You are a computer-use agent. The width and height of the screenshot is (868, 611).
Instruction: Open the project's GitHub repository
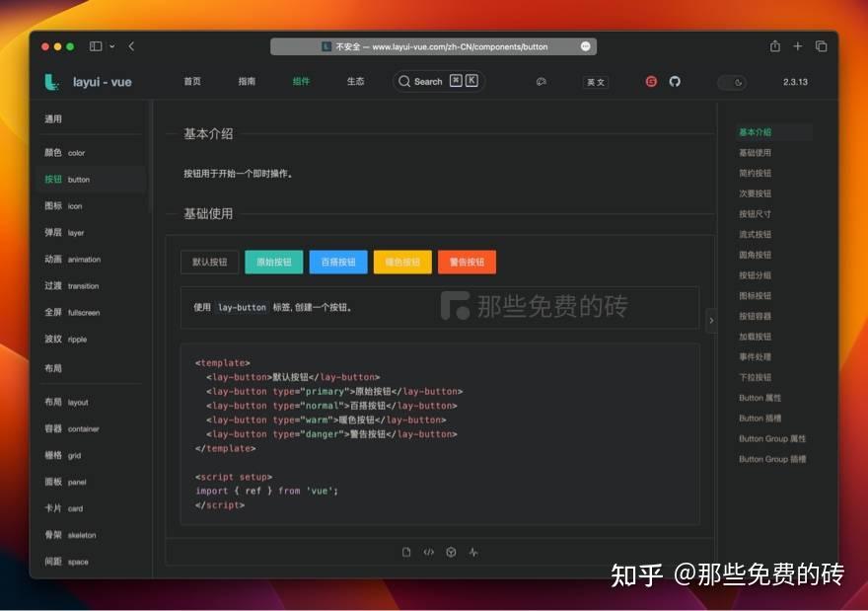click(x=676, y=82)
